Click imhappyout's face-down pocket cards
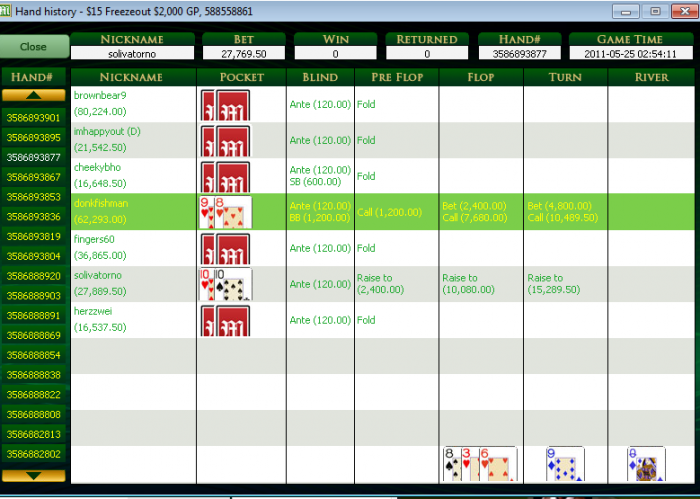 pyautogui.click(x=225, y=141)
